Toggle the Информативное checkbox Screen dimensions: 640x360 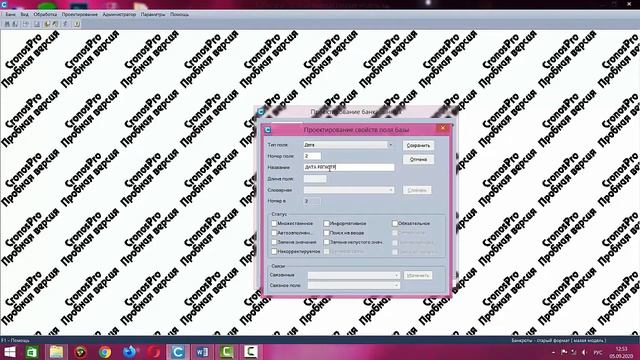[x=326, y=224]
